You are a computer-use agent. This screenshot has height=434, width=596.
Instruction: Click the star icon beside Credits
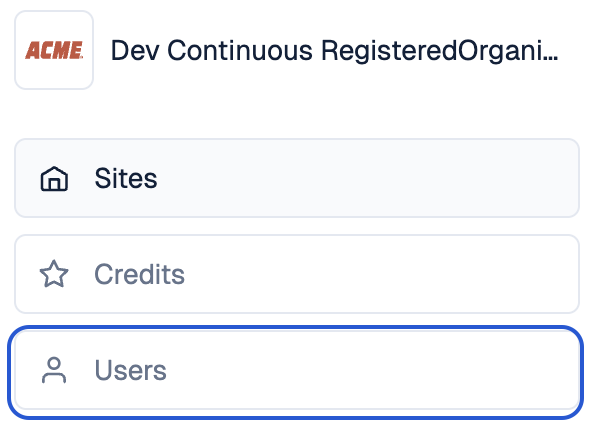(x=54, y=274)
